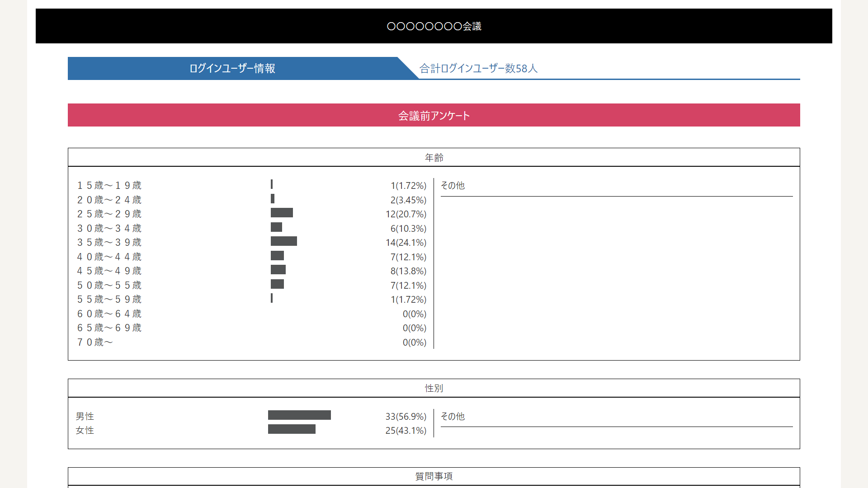
Task: Click the black 会議 title banner
Action: click(x=434, y=26)
